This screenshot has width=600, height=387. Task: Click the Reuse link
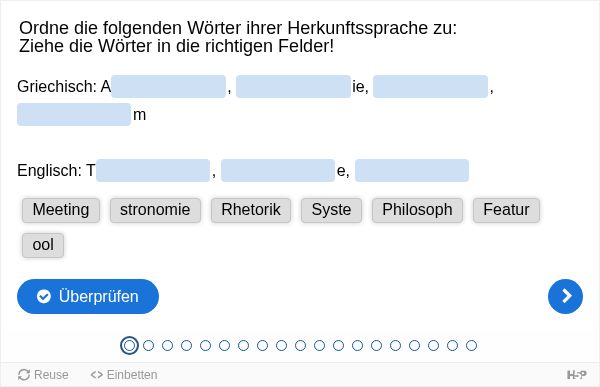[43, 375]
